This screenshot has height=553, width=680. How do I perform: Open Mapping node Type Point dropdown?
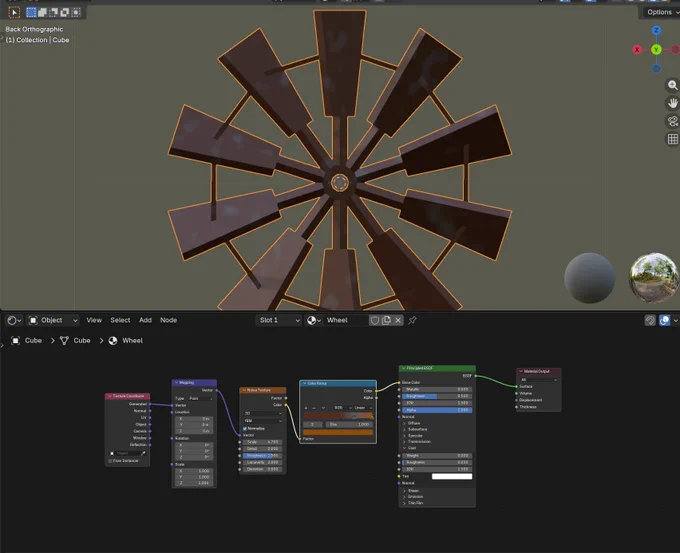click(x=201, y=398)
